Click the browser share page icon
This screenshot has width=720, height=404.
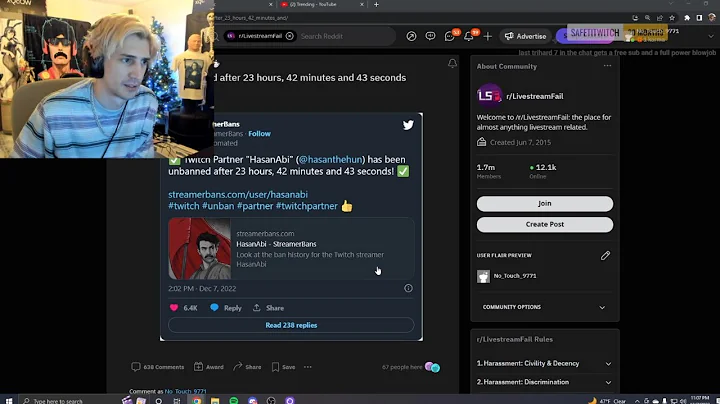click(660, 18)
